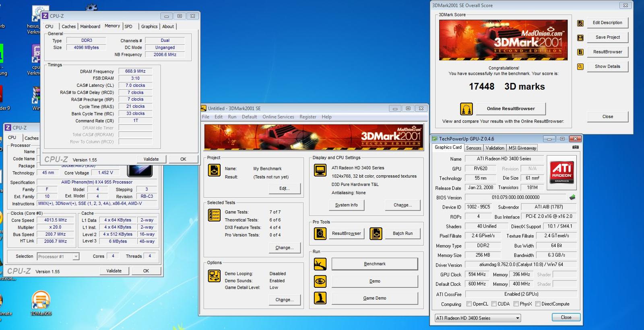Click the Benchmark run icon
Viewport: 644px width, 330px height.
320,264
